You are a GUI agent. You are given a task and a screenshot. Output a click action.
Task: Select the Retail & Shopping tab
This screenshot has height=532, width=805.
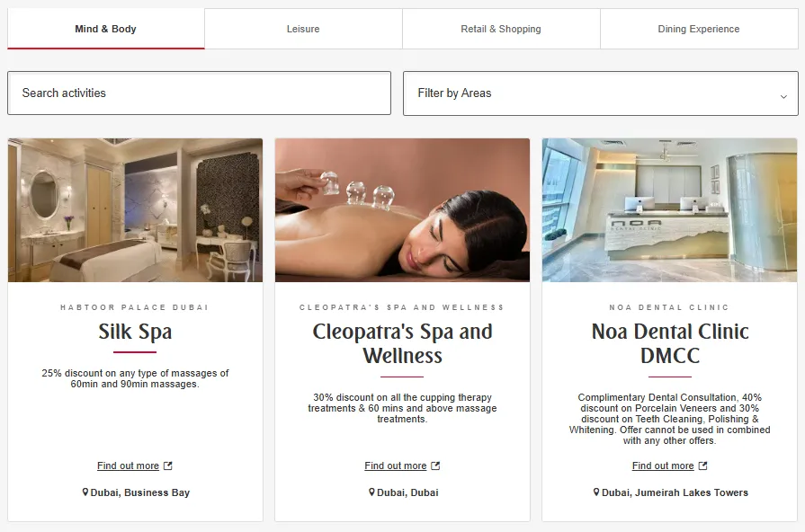(501, 29)
